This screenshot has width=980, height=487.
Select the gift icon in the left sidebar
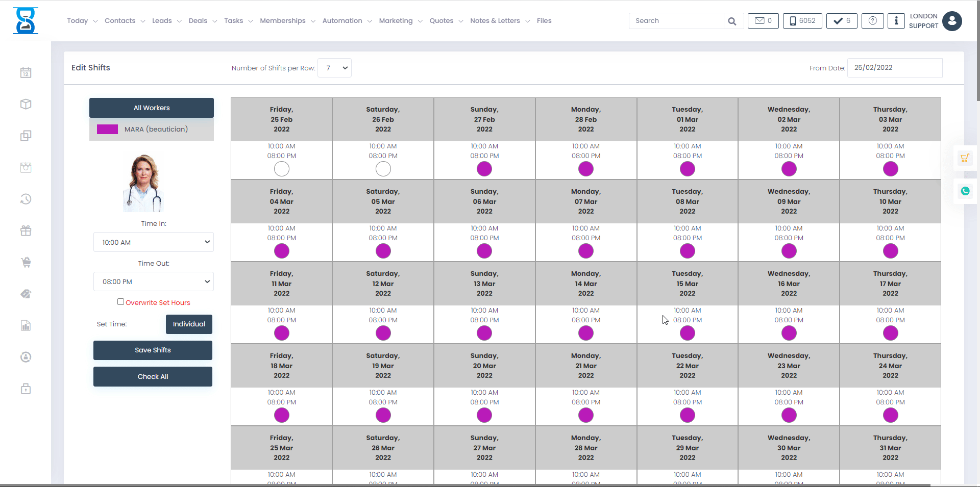tap(26, 230)
